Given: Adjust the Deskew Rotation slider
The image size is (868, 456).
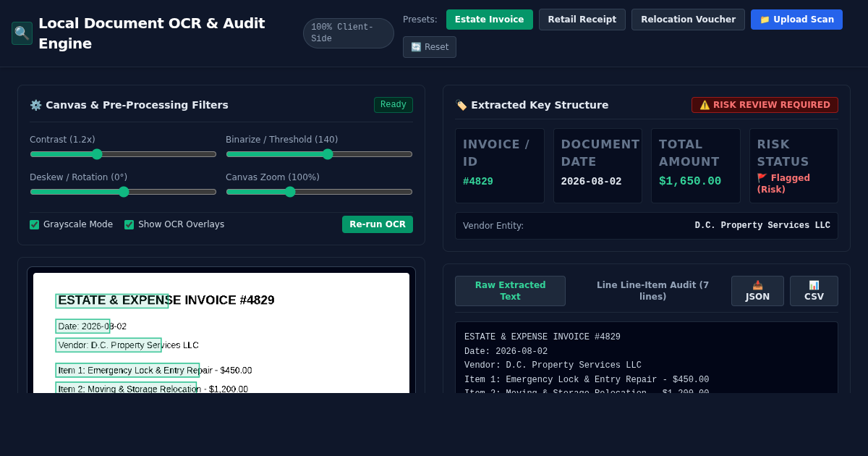Looking at the screenshot, I should (123, 192).
